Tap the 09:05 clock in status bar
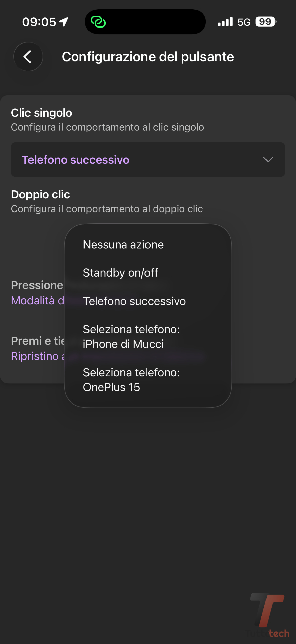296x644 pixels. [39, 22]
